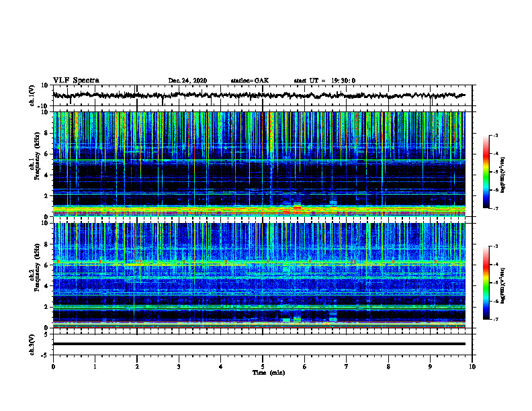The height and width of the screenshot is (411, 532).
Task: Click the time axis tick label "6"
Action: 304,367
